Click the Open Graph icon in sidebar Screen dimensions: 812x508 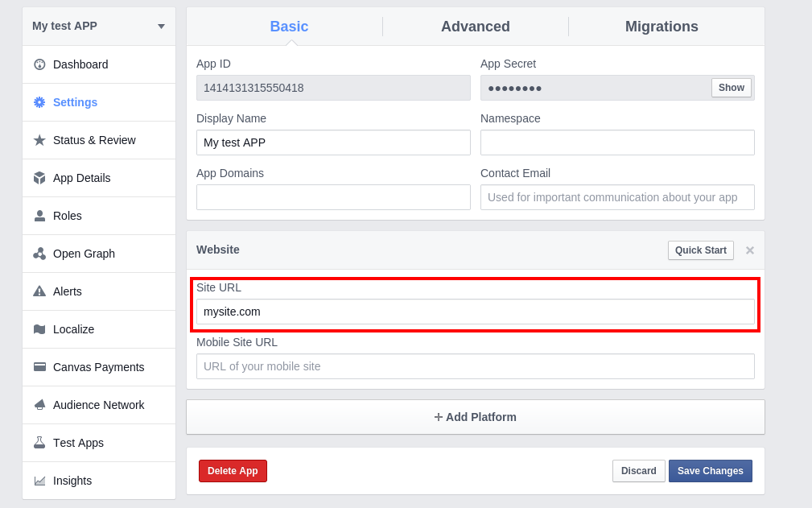click(39, 254)
